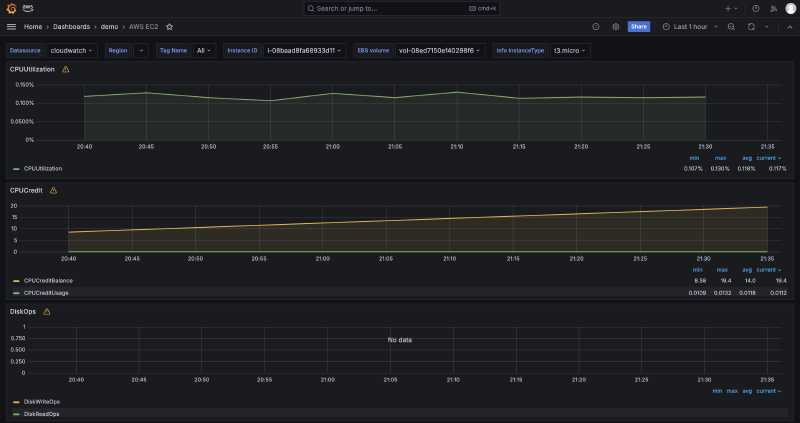The image size is (800, 423).
Task: Sort DiskOps legend by max
Action: pyautogui.click(x=732, y=391)
